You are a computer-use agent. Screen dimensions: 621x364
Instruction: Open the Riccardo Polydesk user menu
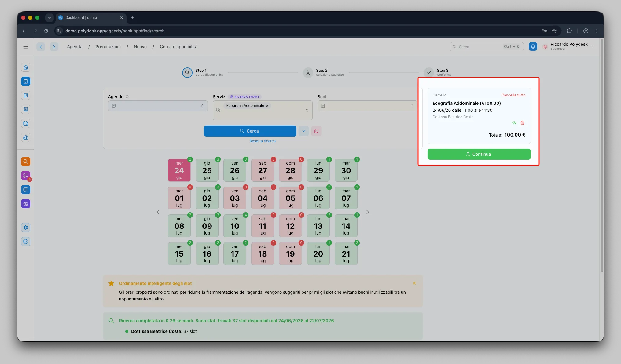(x=568, y=46)
